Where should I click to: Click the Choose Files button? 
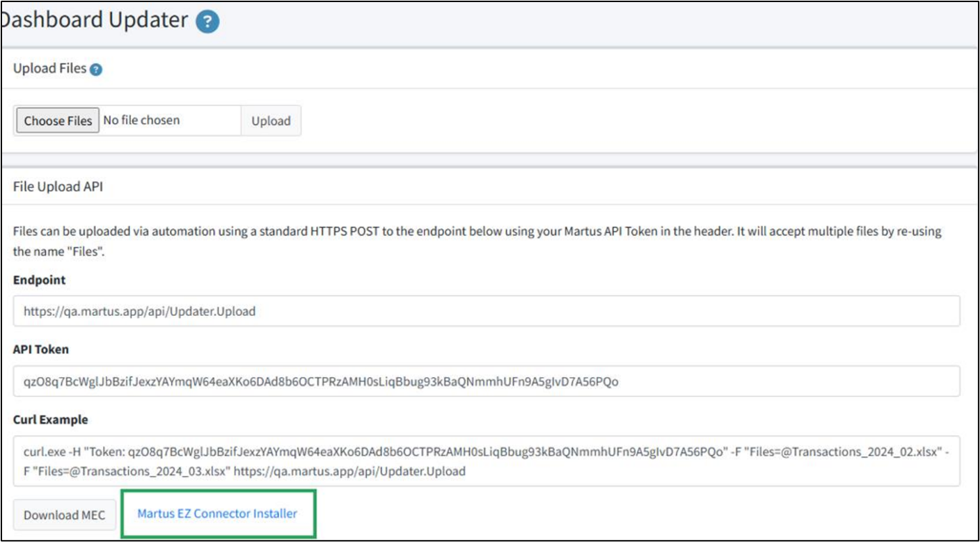point(58,121)
